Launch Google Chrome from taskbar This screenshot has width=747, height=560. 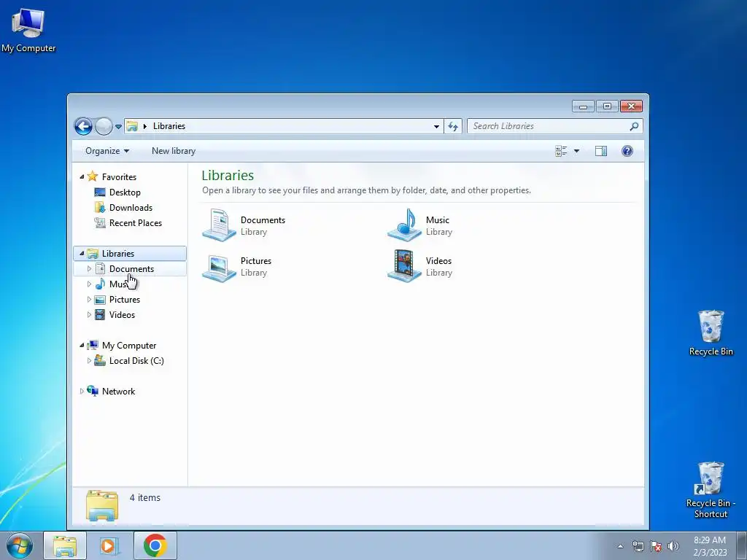point(155,545)
